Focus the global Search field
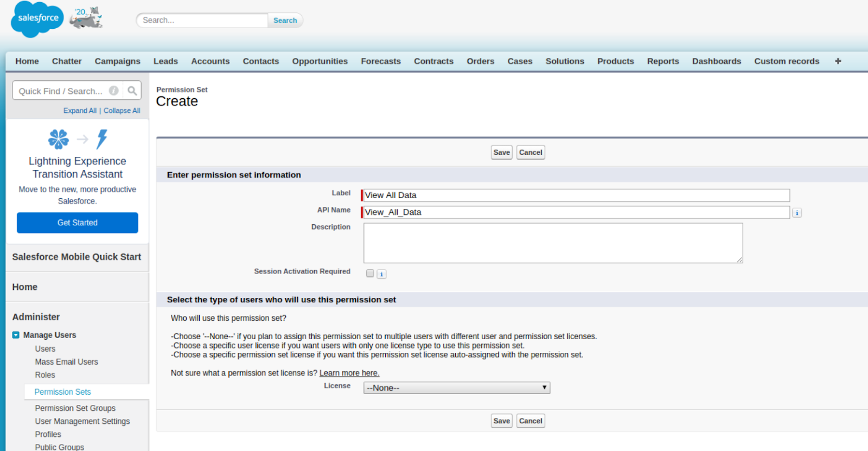 pyautogui.click(x=202, y=20)
